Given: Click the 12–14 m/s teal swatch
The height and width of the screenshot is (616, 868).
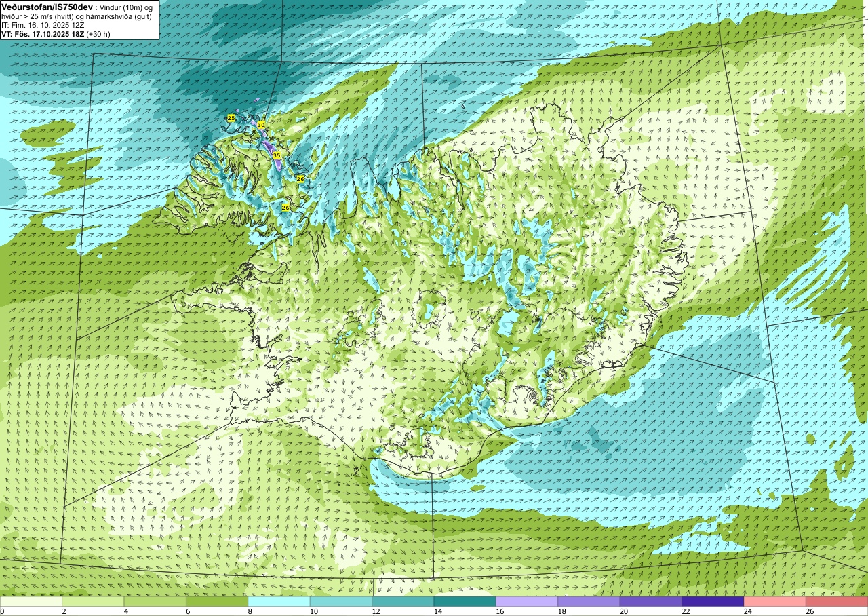Looking at the screenshot, I should tap(403, 602).
